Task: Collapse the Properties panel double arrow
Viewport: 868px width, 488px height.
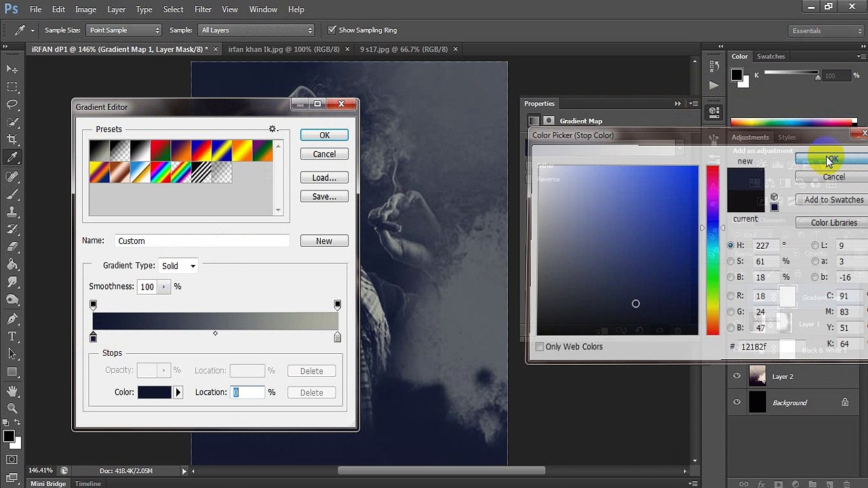Action: pyautogui.click(x=677, y=104)
